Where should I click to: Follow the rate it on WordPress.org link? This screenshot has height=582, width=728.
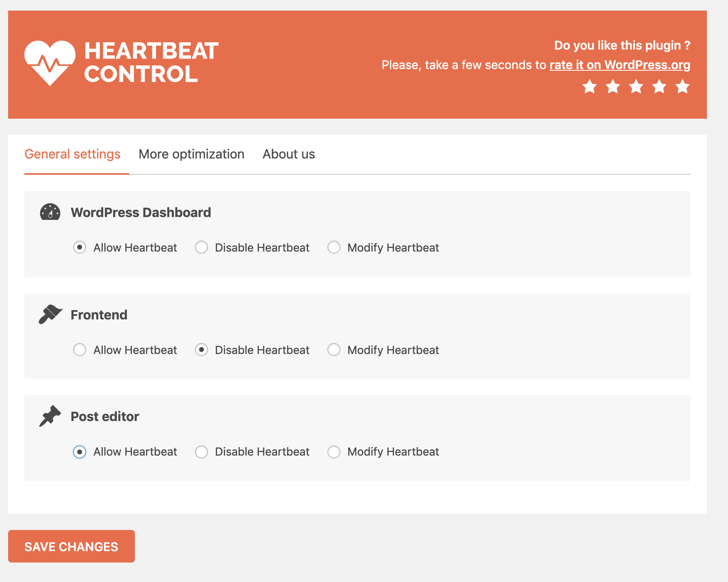click(x=620, y=65)
